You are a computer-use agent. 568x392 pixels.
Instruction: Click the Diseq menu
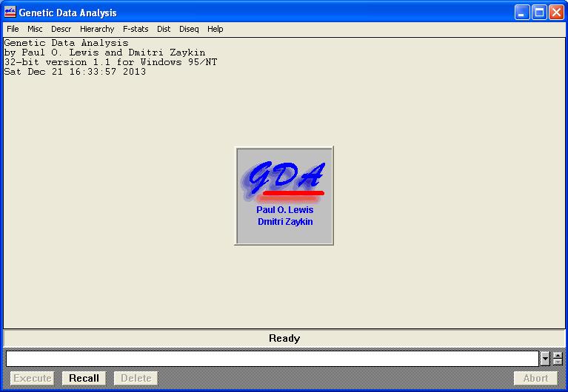pos(189,29)
